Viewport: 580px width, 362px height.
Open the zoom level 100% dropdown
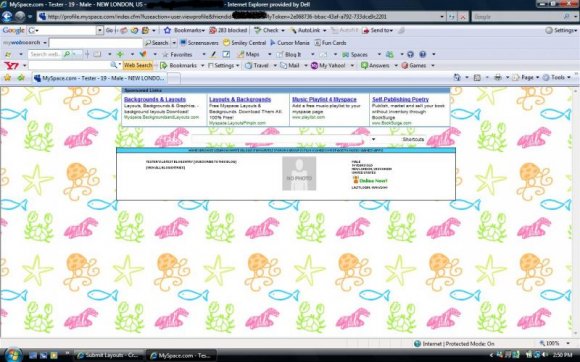pos(554,344)
